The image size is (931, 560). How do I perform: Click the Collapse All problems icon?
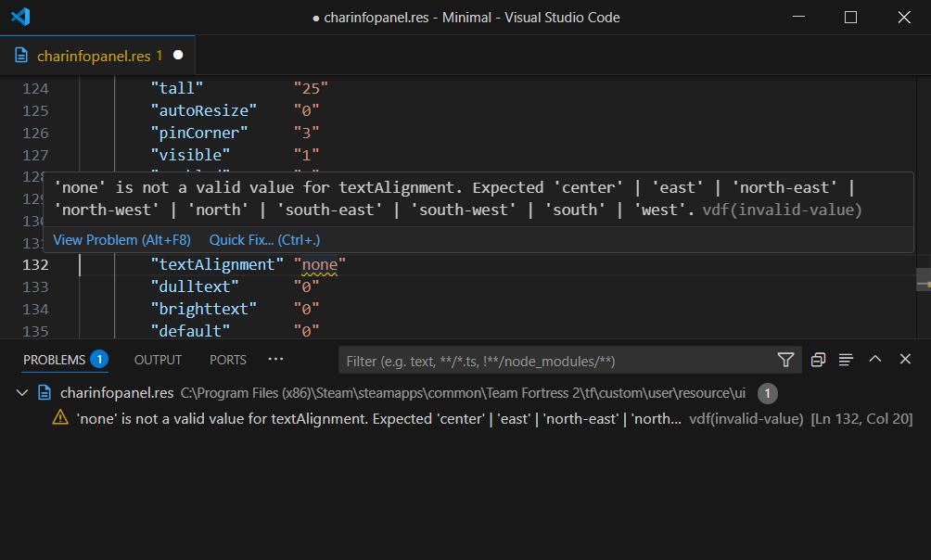(818, 360)
